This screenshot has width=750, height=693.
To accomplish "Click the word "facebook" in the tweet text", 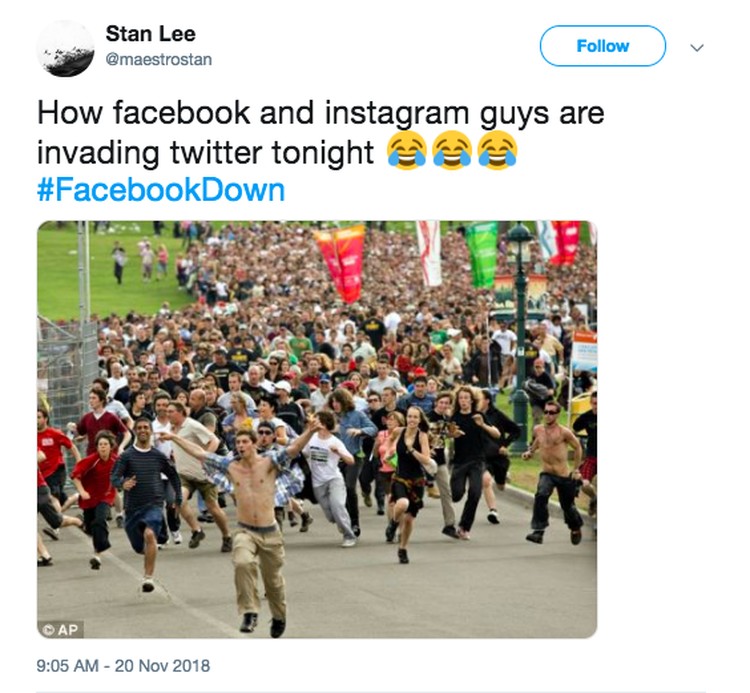I will point(182,113).
